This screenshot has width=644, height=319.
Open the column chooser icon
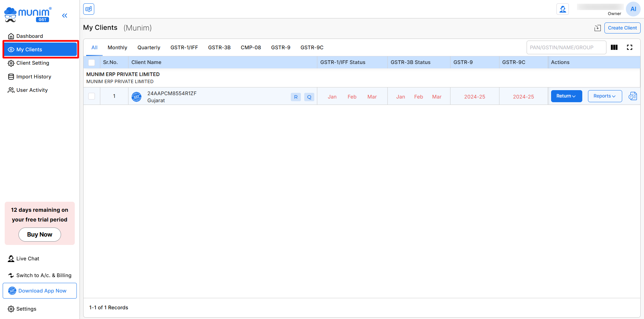614,48
